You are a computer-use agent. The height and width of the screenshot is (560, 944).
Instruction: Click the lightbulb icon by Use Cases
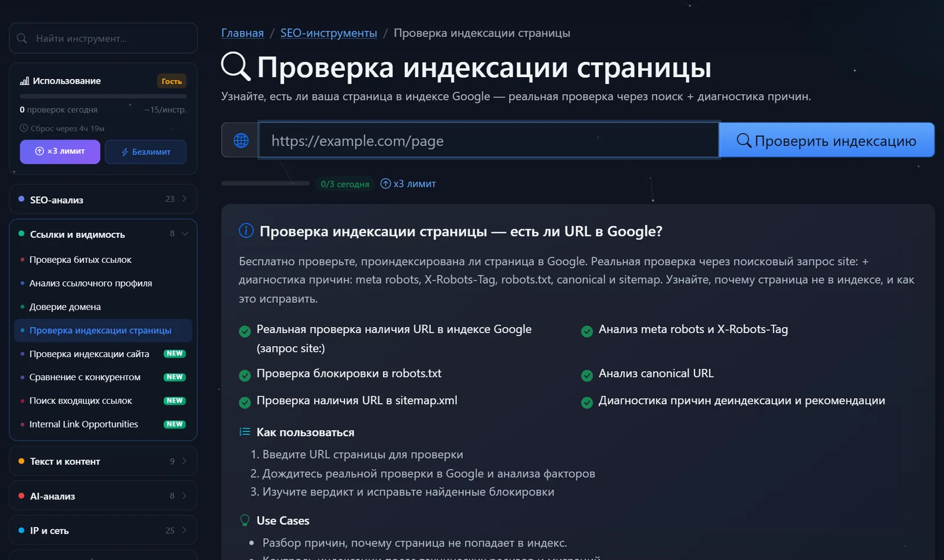(245, 520)
